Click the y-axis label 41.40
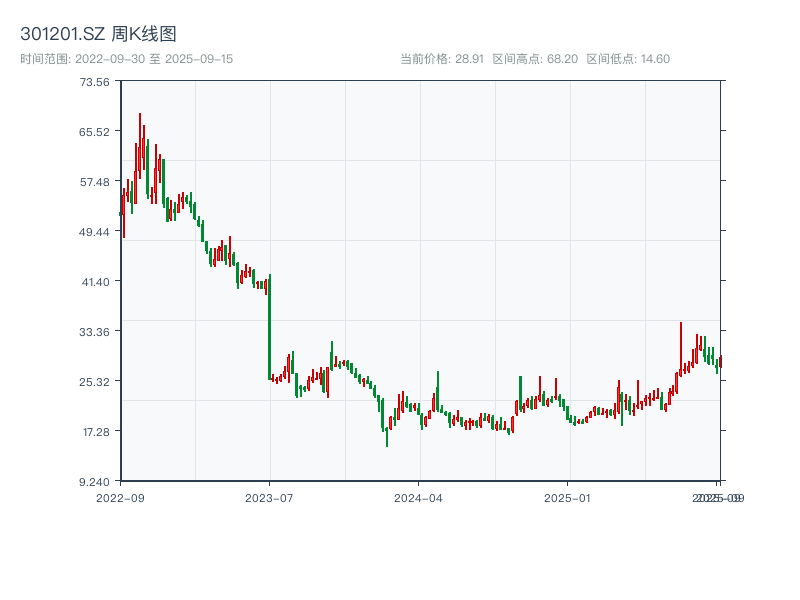This screenshot has height=600, width=800. [x=95, y=282]
